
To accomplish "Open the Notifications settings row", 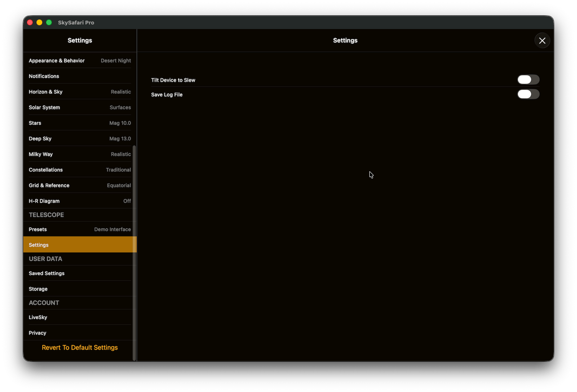I will click(80, 76).
